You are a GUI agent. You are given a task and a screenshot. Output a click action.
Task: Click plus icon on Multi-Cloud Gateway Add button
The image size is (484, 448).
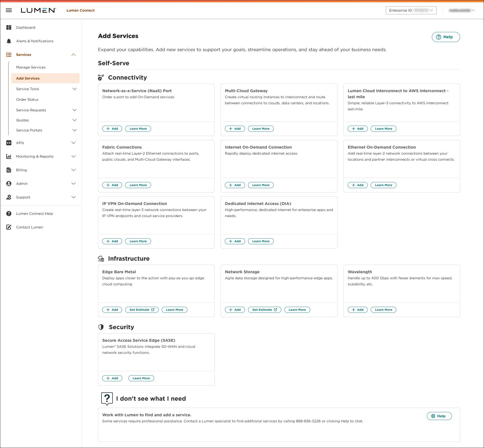click(x=231, y=129)
